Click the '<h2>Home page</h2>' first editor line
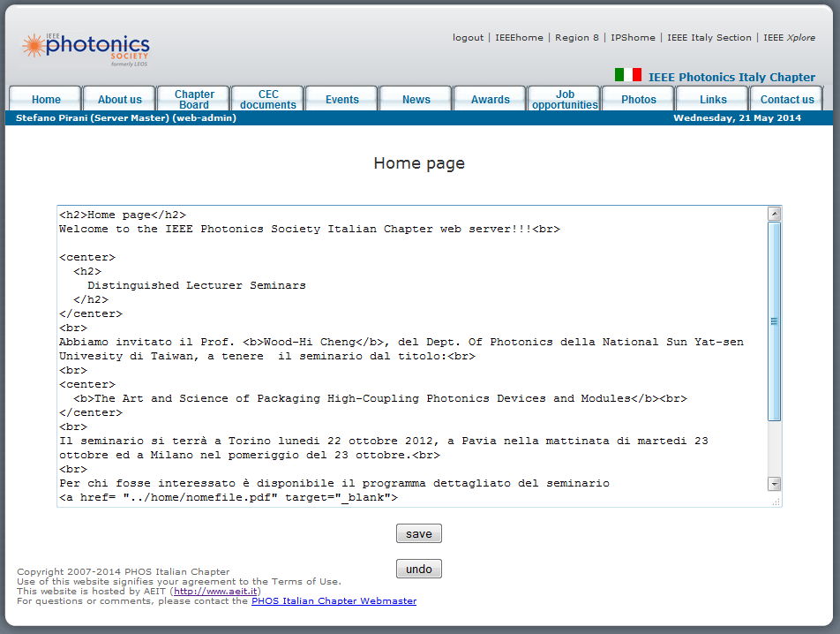This screenshot has height=634, width=840. click(123, 215)
